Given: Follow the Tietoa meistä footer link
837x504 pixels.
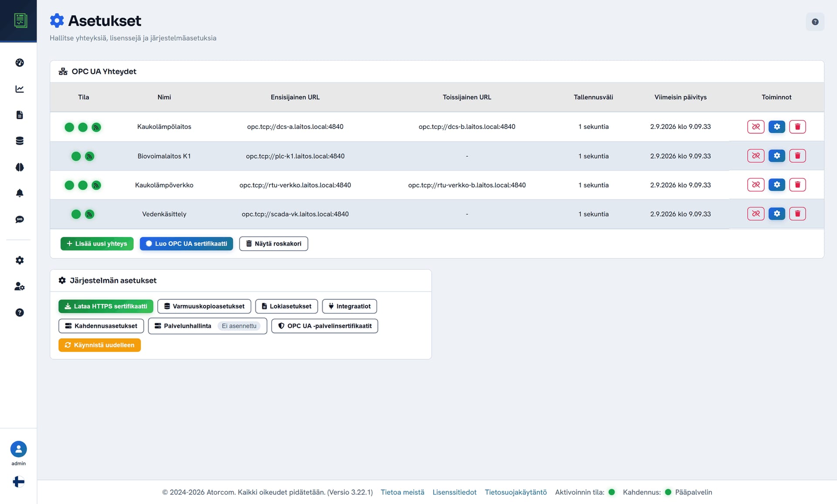Looking at the screenshot, I should point(402,492).
